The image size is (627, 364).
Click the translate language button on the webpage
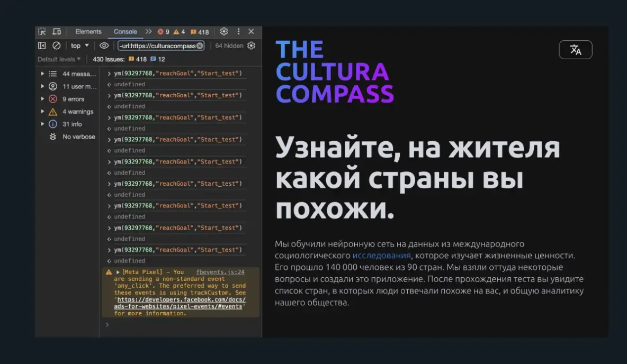pos(576,49)
